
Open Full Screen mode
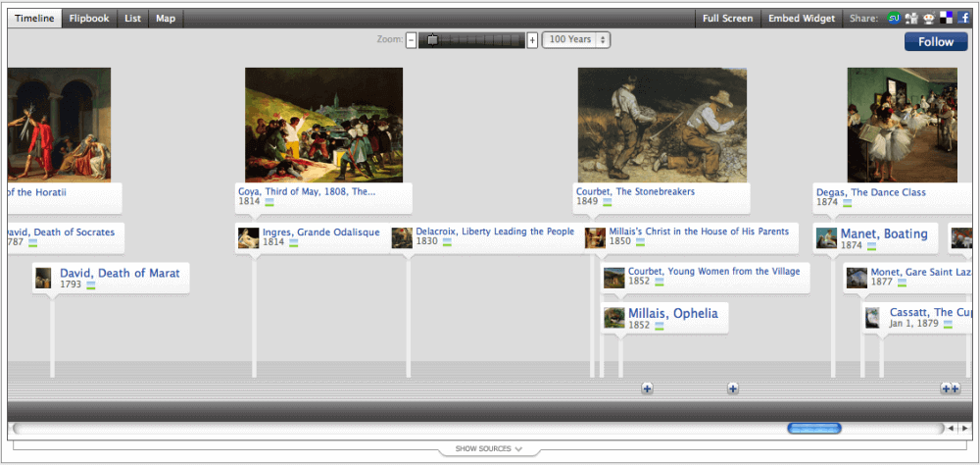coord(727,19)
